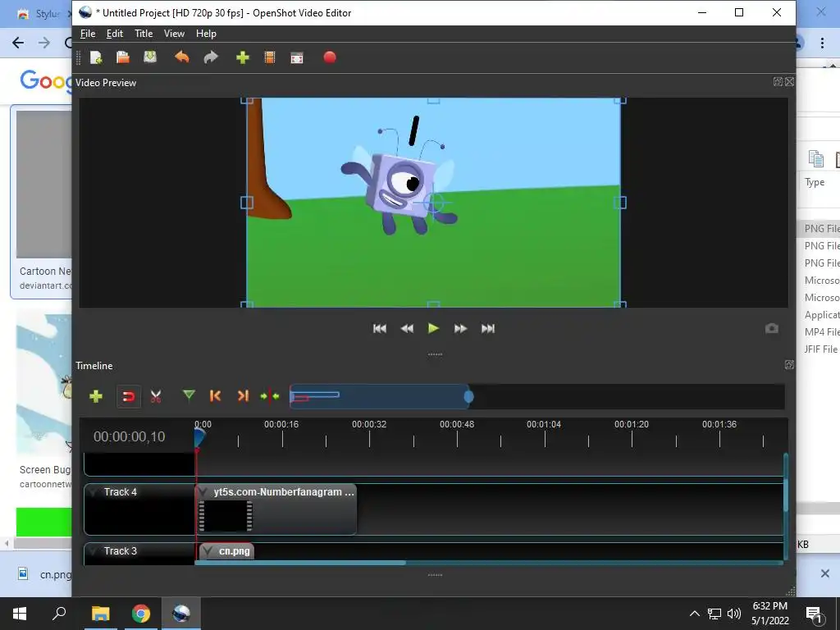840x630 pixels.
Task: Open project with the folder toolbar icon
Action: click(x=123, y=57)
